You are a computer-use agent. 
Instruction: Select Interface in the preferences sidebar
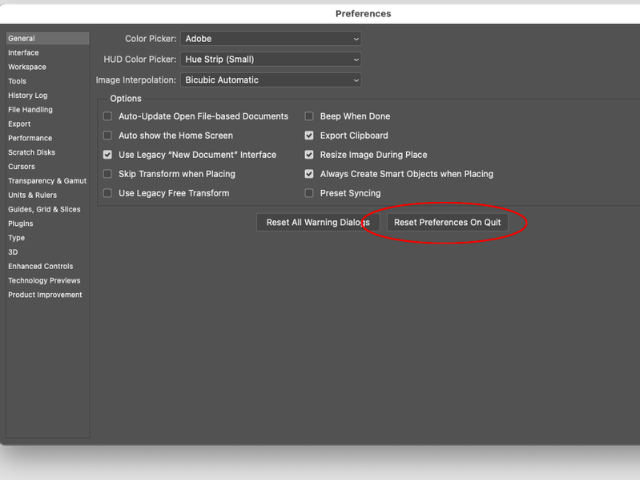point(24,53)
